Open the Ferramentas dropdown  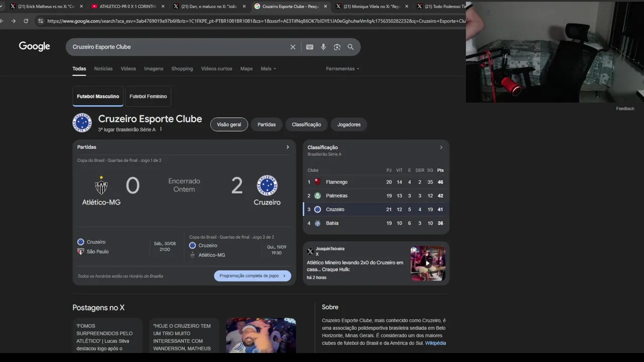343,68
